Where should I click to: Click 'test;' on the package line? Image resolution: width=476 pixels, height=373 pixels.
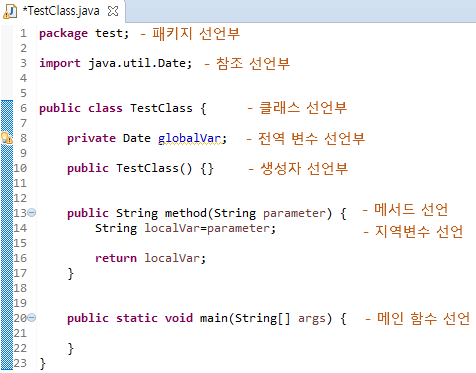coord(112,34)
